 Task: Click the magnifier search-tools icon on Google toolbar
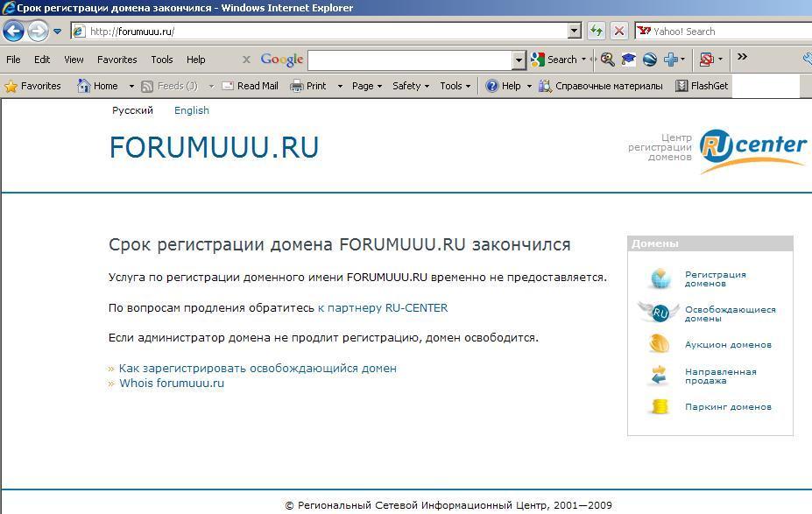click(607, 60)
